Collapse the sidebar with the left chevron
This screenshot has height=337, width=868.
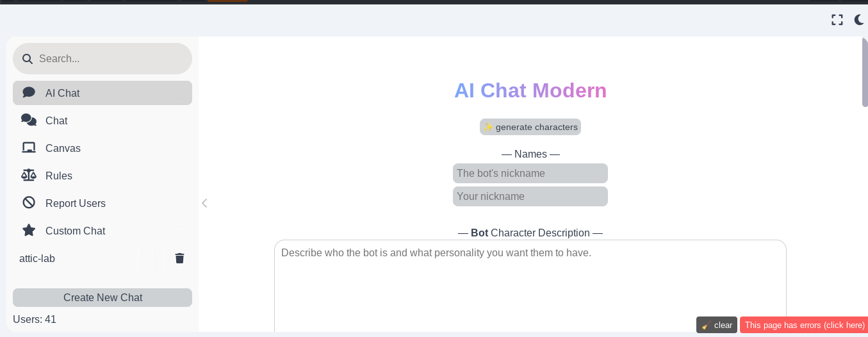tap(204, 203)
